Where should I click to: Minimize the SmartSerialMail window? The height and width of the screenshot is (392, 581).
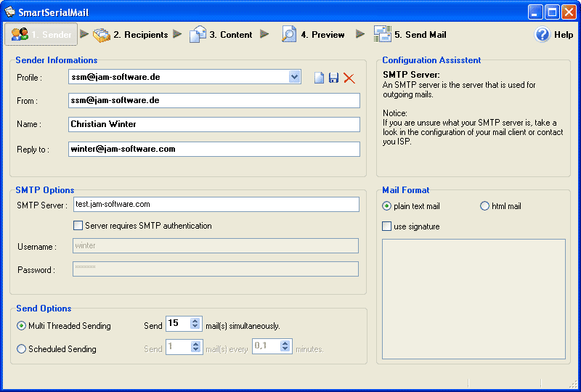pos(535,12)
